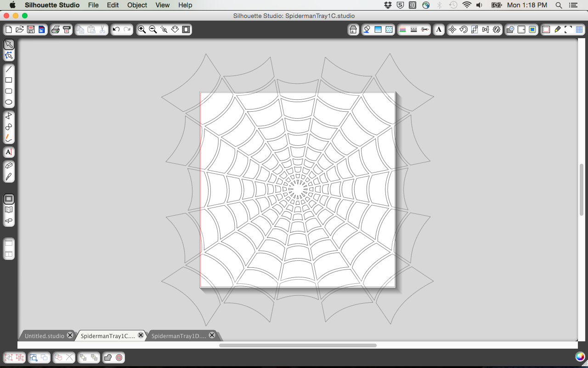The image size is (588, 368).
Task: Activate the drag zoom tool
Action: pyautogui.click(x=175, y=29)
